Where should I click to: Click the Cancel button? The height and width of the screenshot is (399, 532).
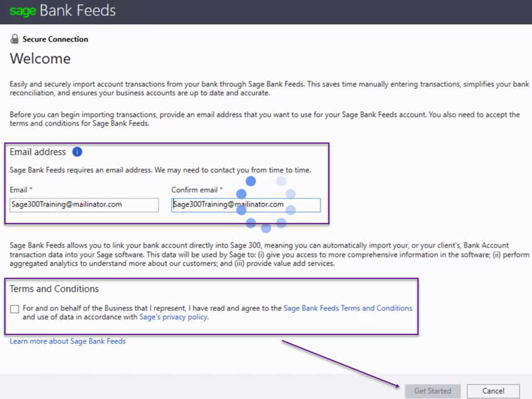pos(493,391)
